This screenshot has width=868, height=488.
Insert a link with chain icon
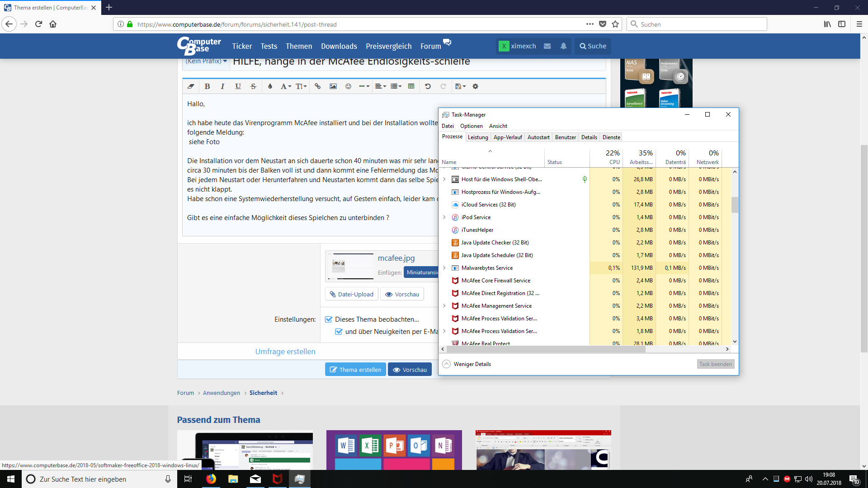(x=318, y=86)
